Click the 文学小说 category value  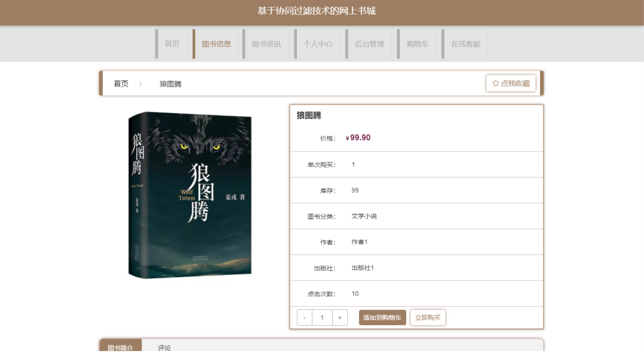tap(364, 216)
